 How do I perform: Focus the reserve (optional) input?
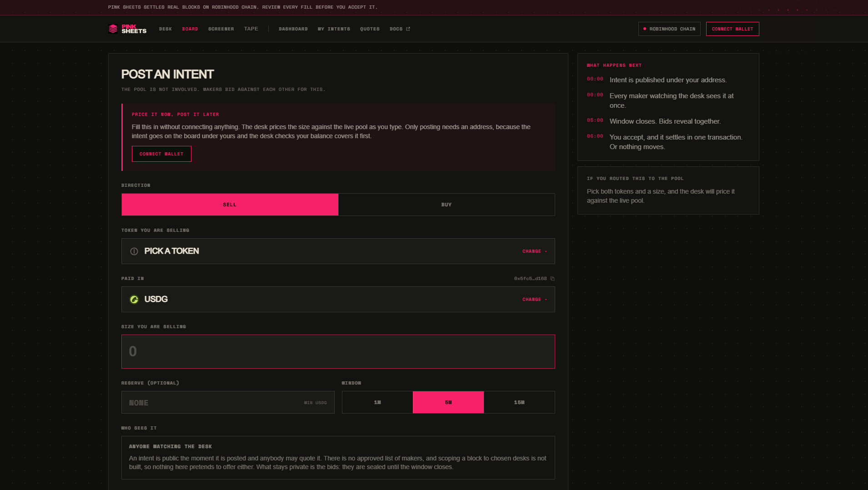228,402
